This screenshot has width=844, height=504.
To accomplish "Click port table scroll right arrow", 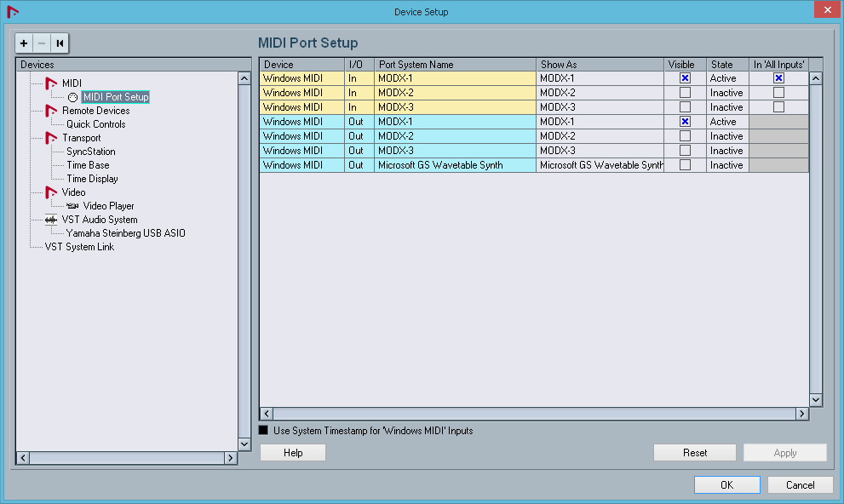I will coord(802,414).
